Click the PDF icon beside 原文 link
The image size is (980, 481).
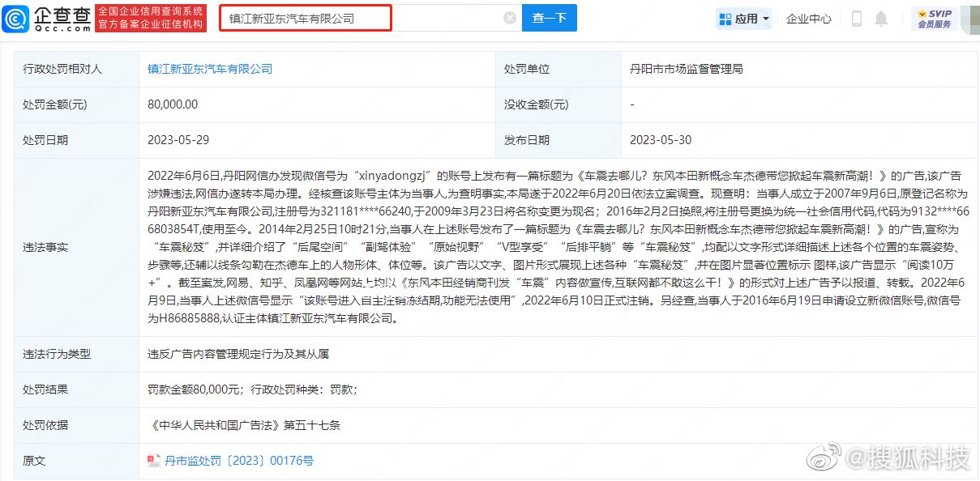[154, 461]
